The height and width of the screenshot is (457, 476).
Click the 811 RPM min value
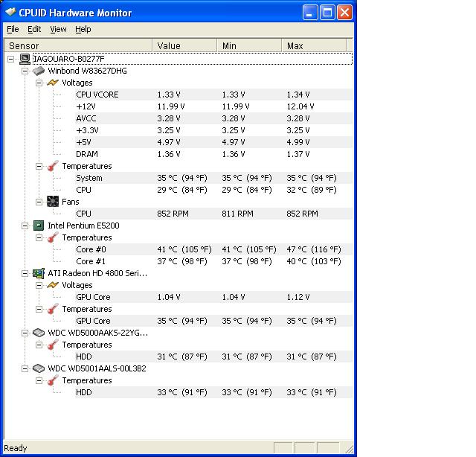(x=237, y=214)
